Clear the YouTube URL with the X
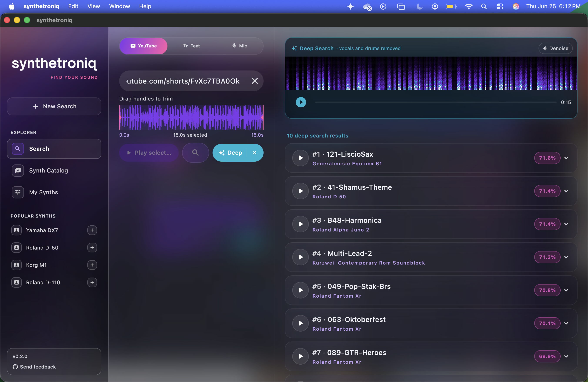This screenshot has width=588, height=382. click(255, 81)
